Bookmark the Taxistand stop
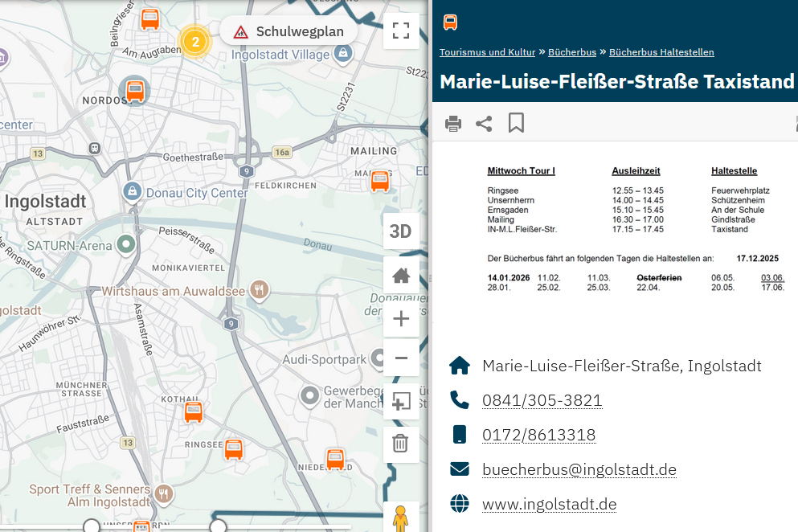 tap(516, 123)
